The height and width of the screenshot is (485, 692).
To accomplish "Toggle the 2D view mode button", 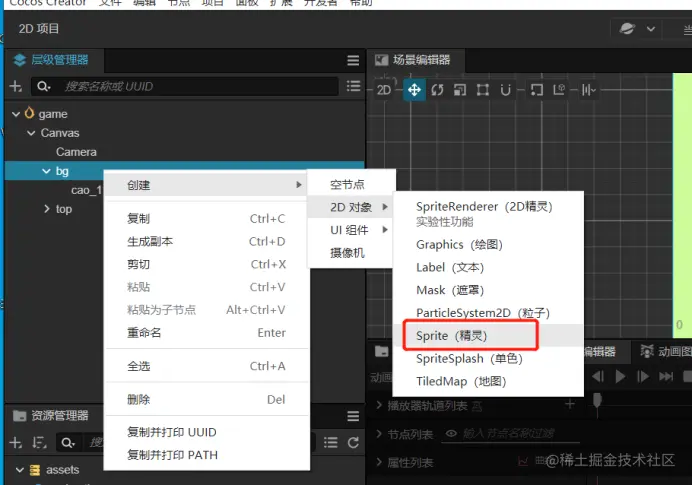I will pyautogui.click(x=384, y=90).
